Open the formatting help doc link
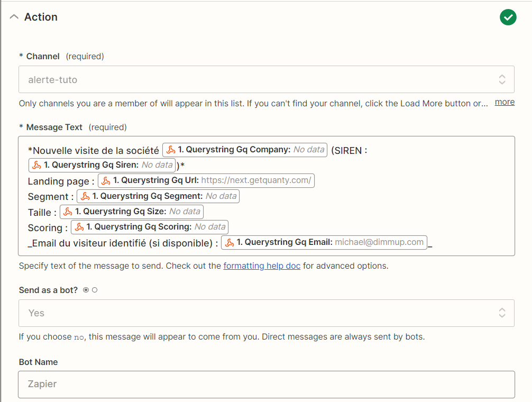532x402 pixels. 262,266
